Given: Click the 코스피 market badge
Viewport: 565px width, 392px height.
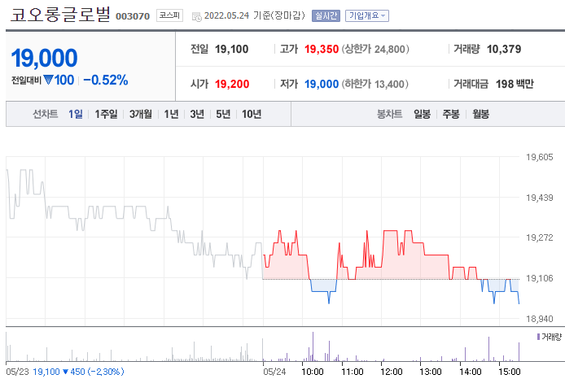Looking at the screenshot, I should click(x=169, y=15).
